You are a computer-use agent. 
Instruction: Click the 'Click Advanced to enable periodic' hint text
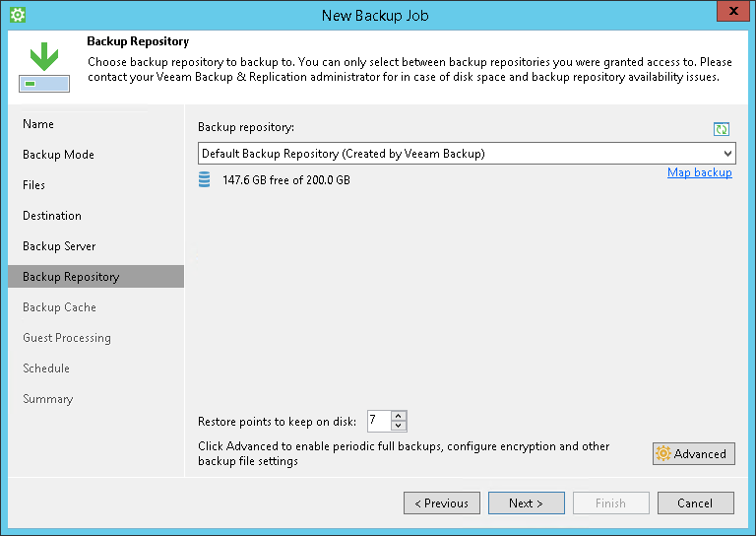pos(404,453)
